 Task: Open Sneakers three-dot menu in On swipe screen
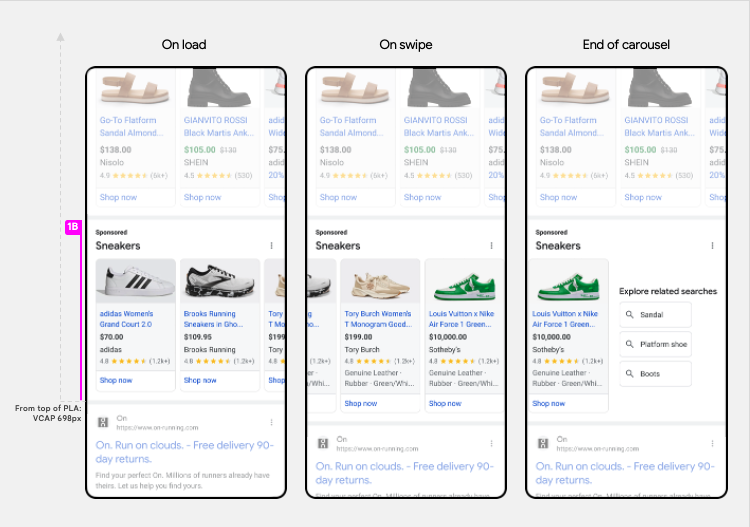[x=491, y=246]
